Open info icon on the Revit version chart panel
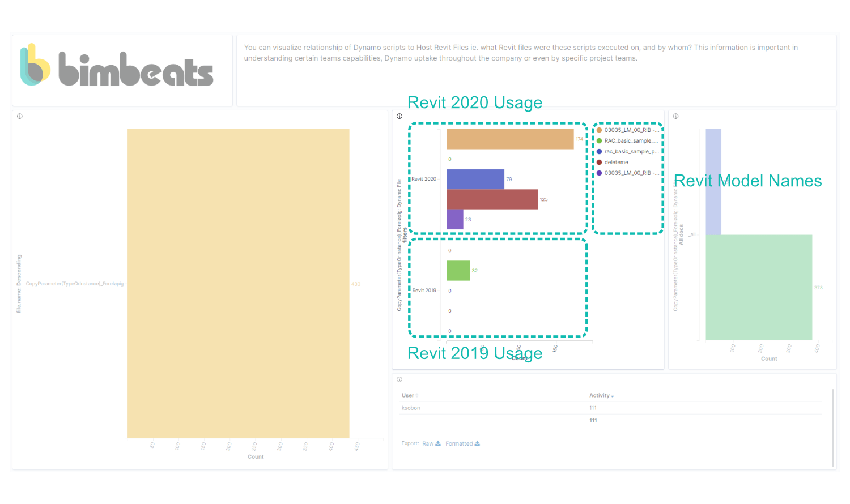This screenshot has width=850, height=504. tap(399, 116)
